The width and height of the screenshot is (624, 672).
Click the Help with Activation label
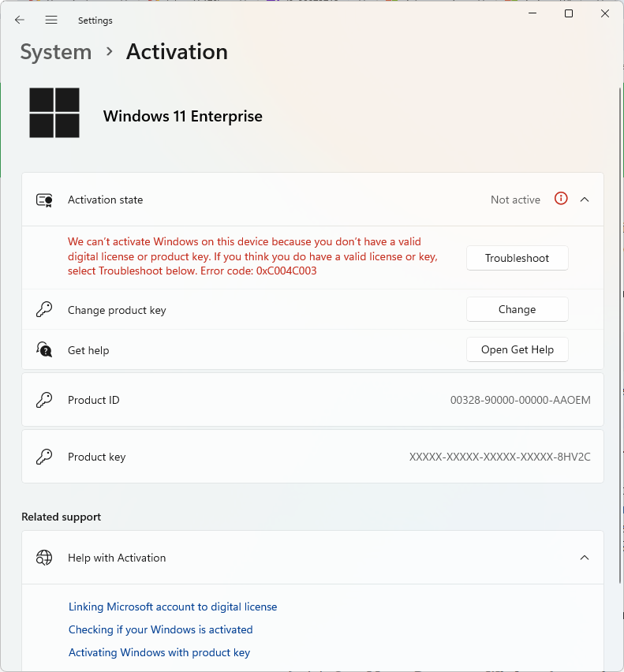pos(117,558)
